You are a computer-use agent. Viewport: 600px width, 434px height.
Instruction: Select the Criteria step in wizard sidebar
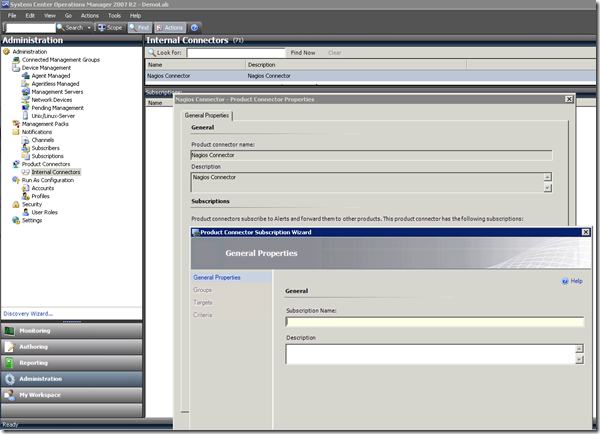click(x=202, y=315)
